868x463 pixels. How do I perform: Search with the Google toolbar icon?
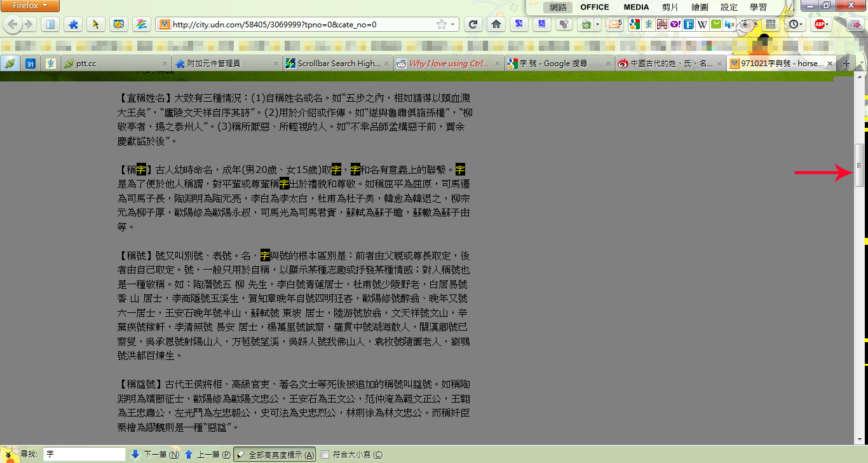click(x=634, y=25)
